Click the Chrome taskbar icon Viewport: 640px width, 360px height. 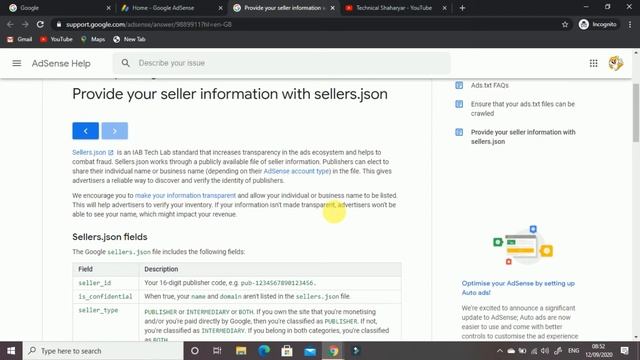click(333, 351)
